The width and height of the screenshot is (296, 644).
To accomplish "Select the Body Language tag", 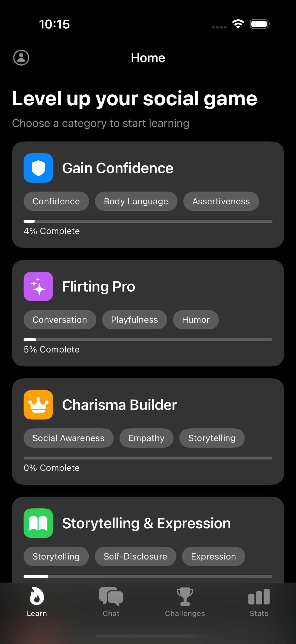I will (136, 201).
